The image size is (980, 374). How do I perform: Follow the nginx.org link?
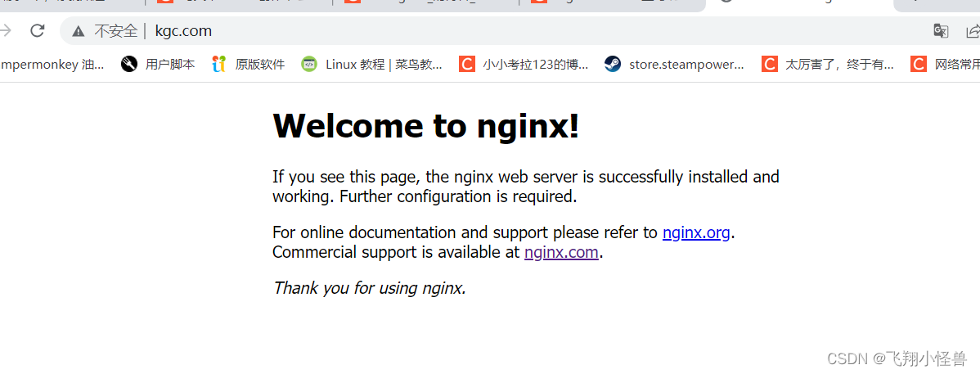click(696, 232)
